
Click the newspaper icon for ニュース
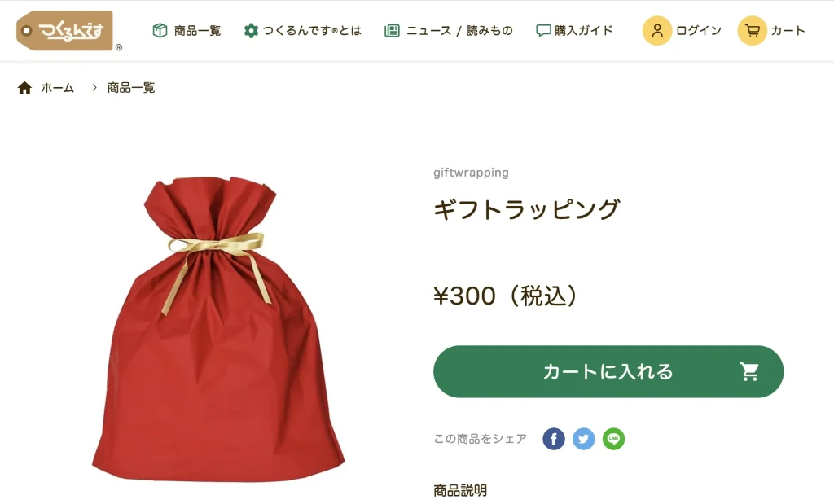coord(392,30)
